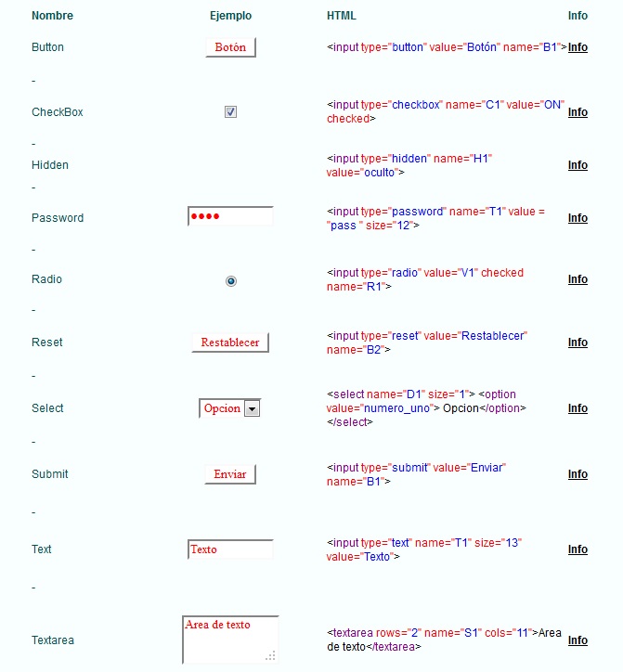Grab the textarea resize handle corner
The image size is (623, 672).
(270, 656)
